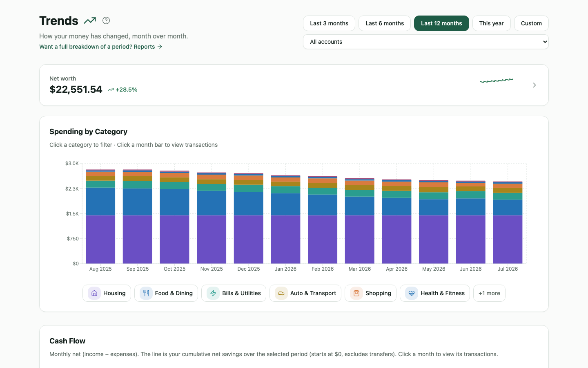
Task: Filter chart by Auto & Transport category
Action: pyautogui.click(x=305, y=293)
